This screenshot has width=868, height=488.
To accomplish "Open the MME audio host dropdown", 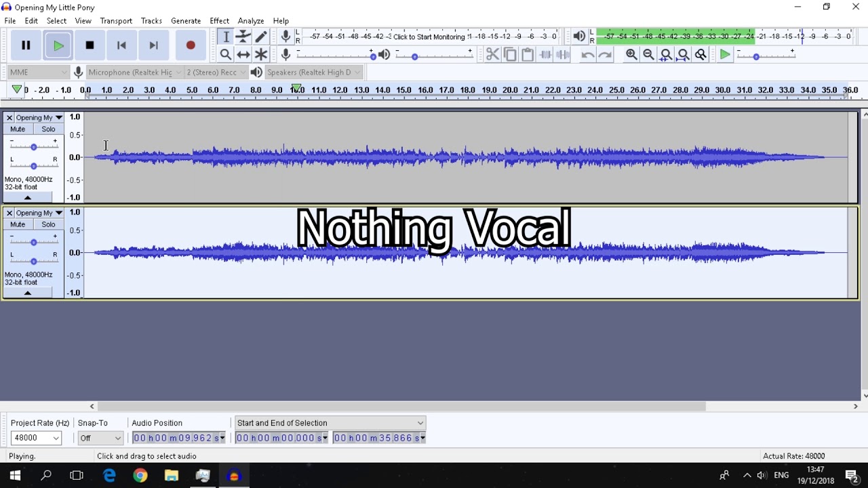I will click(38, 73).
